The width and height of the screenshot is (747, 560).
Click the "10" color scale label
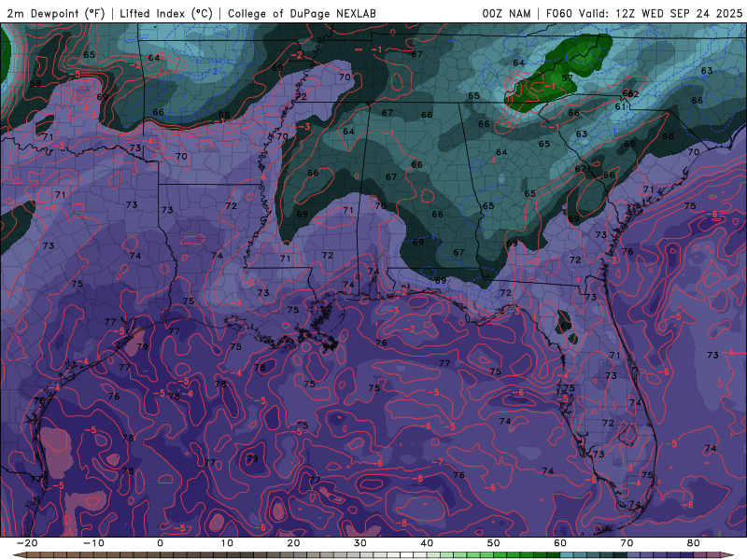pos(227,543)
